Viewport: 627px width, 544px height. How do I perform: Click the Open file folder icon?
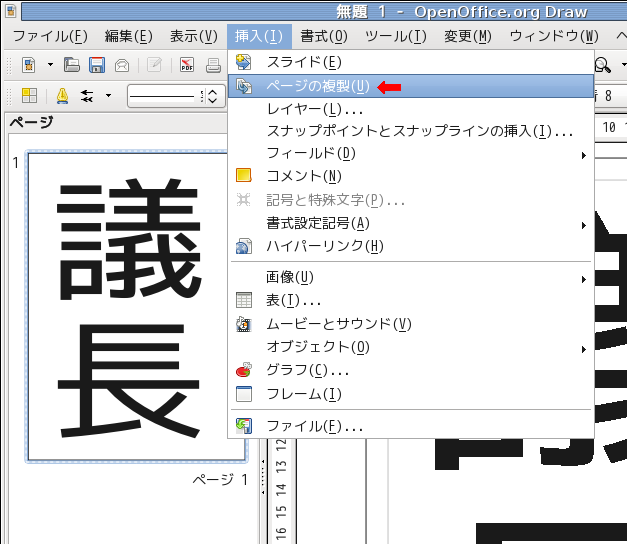[x=72, y=66]
